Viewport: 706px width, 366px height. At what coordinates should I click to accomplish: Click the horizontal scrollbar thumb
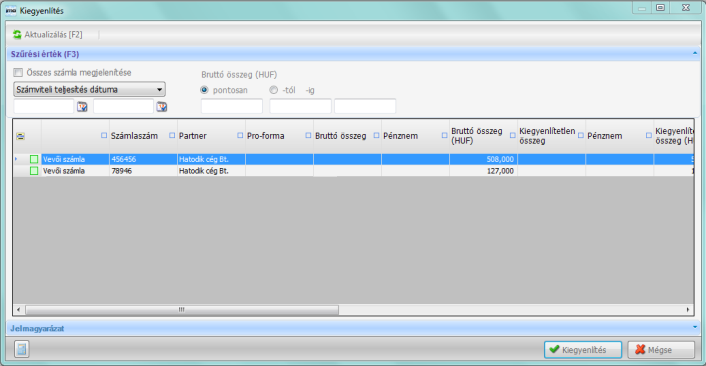(x=182, y=310)
